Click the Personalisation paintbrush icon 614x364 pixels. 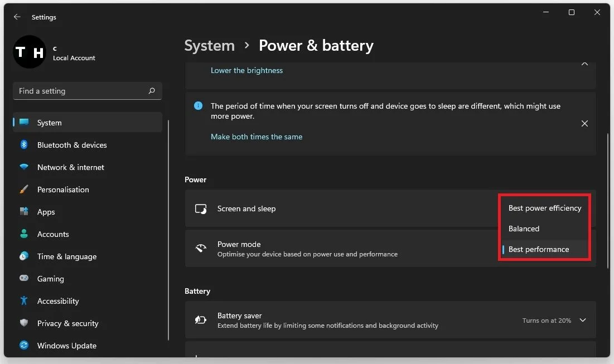click(x=24, y=189)
